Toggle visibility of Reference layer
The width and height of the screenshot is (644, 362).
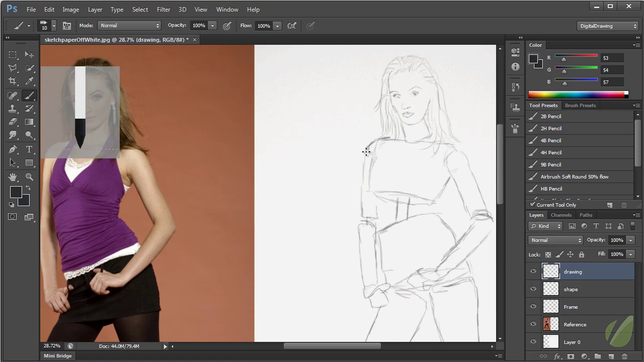point(533,324)
